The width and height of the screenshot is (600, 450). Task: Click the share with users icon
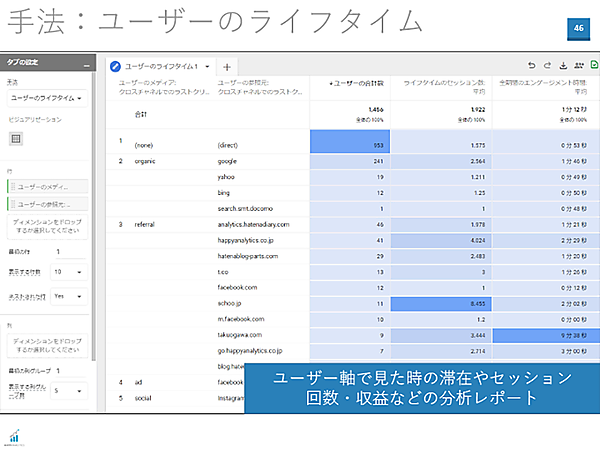579,66
